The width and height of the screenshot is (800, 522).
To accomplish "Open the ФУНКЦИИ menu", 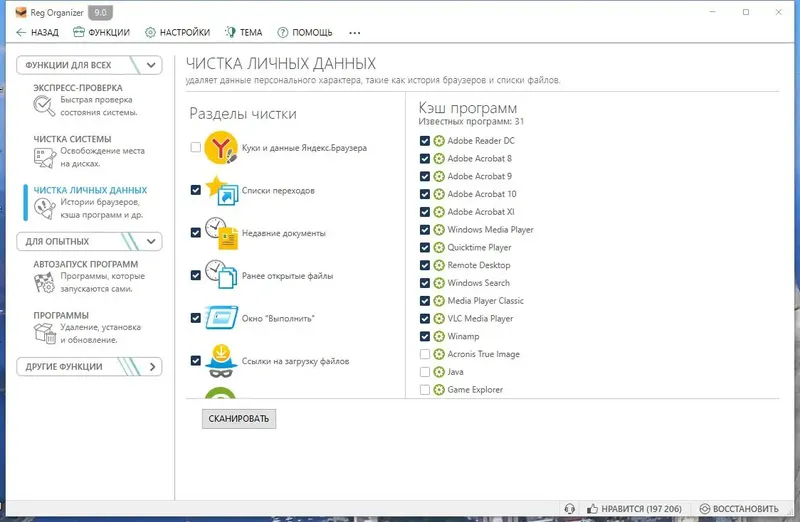I will [102, 33].
